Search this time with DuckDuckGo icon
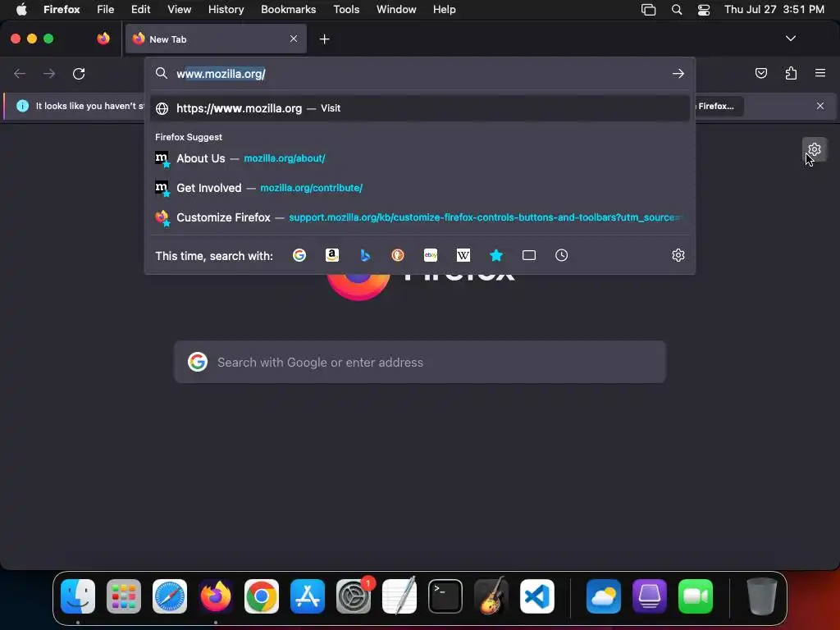This screenshot has width=840, height=630. (398, 256)
